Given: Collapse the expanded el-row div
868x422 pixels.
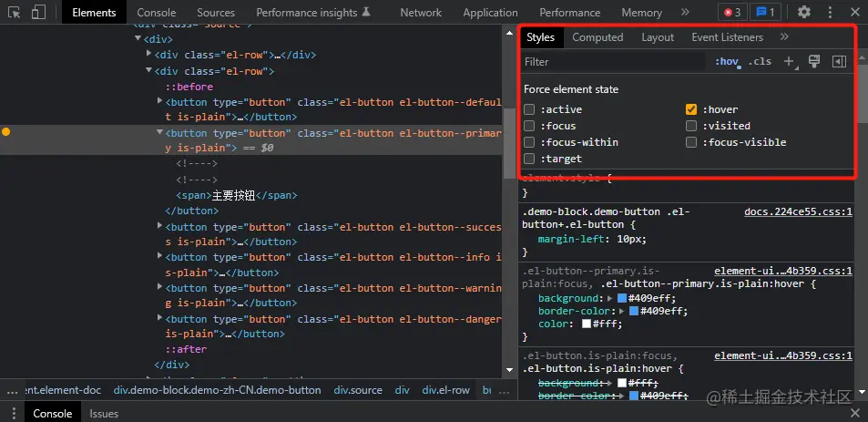Looking at the screenshot, I should [x=148, y=70].
